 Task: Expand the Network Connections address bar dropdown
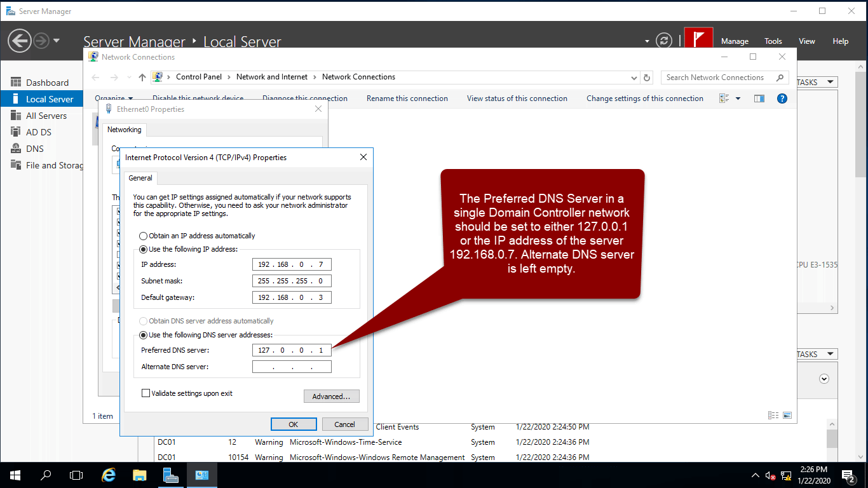coord(634,78)
